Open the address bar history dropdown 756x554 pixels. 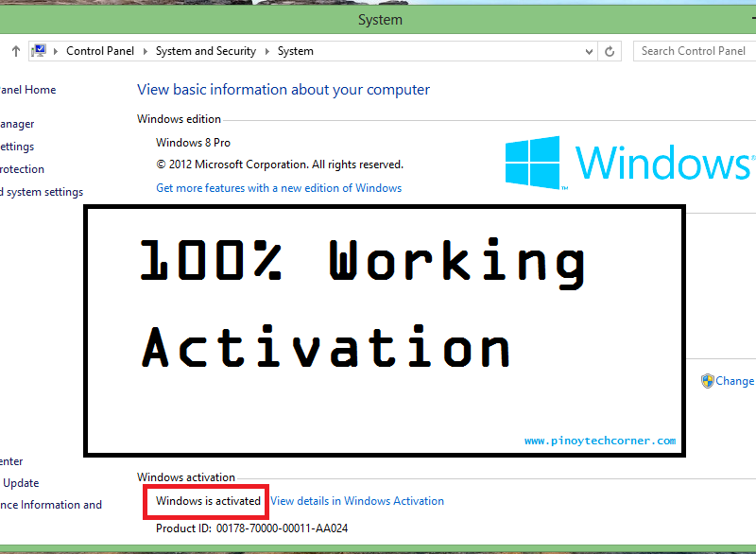coord(589,52)
